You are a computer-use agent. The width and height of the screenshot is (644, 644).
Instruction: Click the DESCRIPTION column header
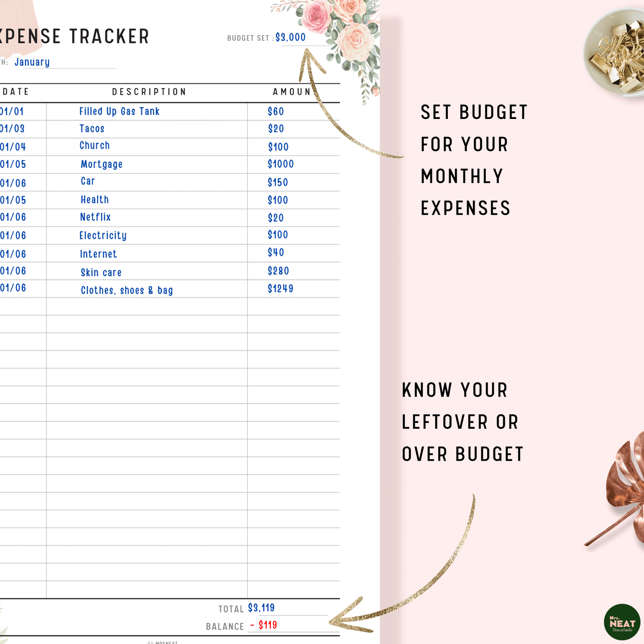point(149,92)
